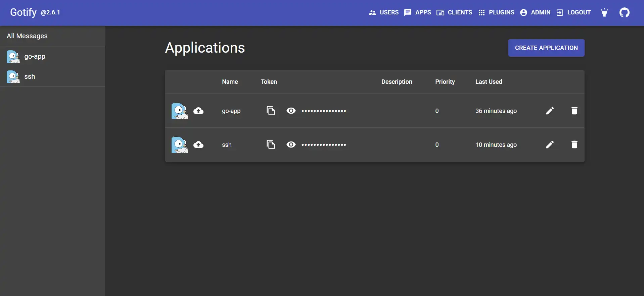Image resolution: width=644 pixels, height=296 pixels.
Task: Click the Priority column header
Action: pos(445,82)
